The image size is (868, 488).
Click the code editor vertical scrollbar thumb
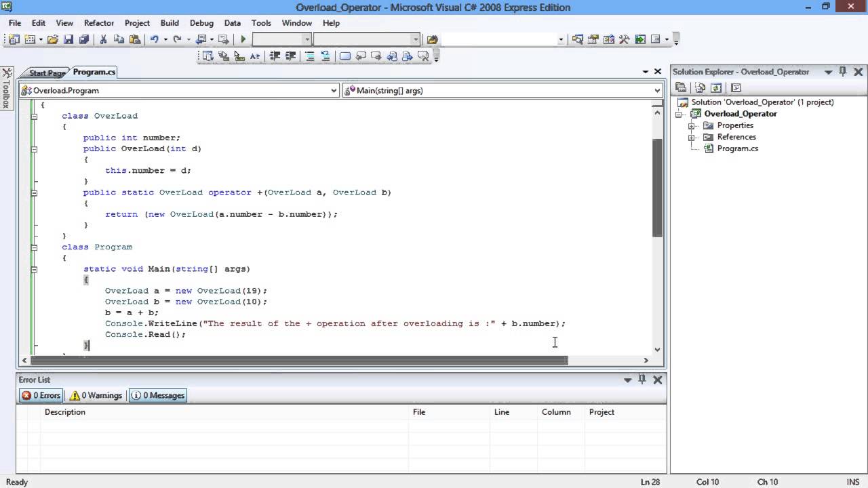[x=657, y=188]
